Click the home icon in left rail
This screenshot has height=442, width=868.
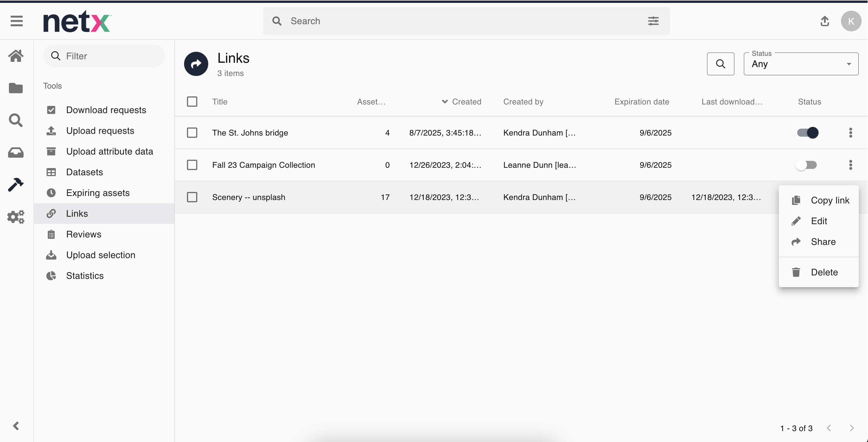pyautogui.click(x=16, y=56)
